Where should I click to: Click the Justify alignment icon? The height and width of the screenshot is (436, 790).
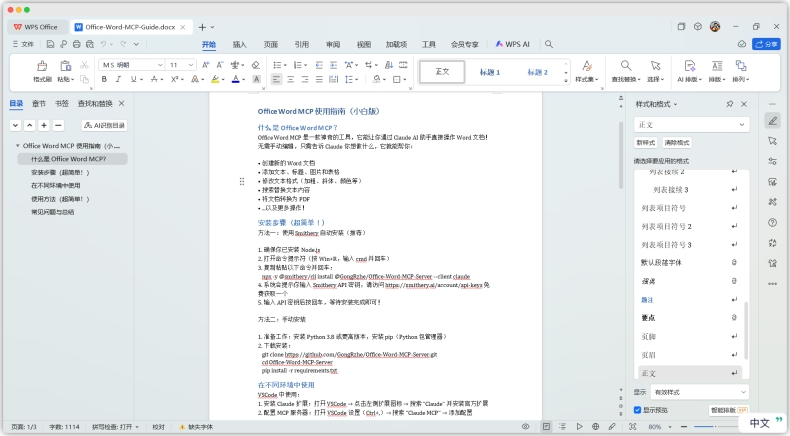coord(319,79)
